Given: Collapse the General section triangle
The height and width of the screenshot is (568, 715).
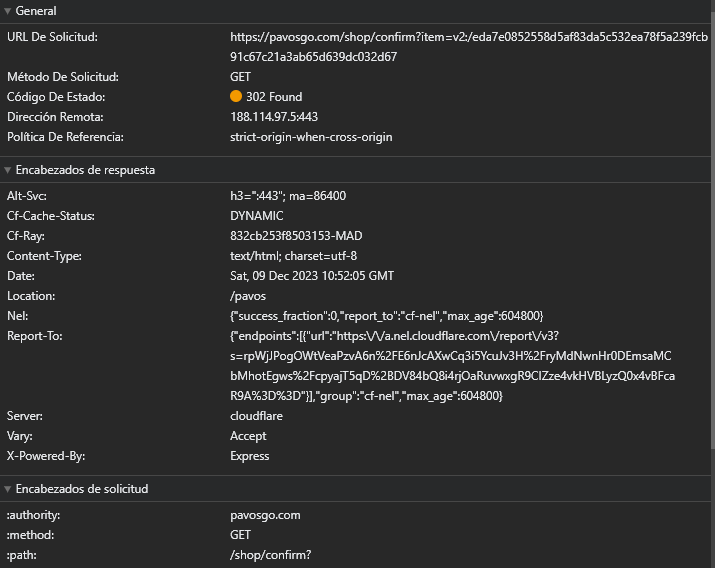Looking at the screenshot, I should [8, 11].
